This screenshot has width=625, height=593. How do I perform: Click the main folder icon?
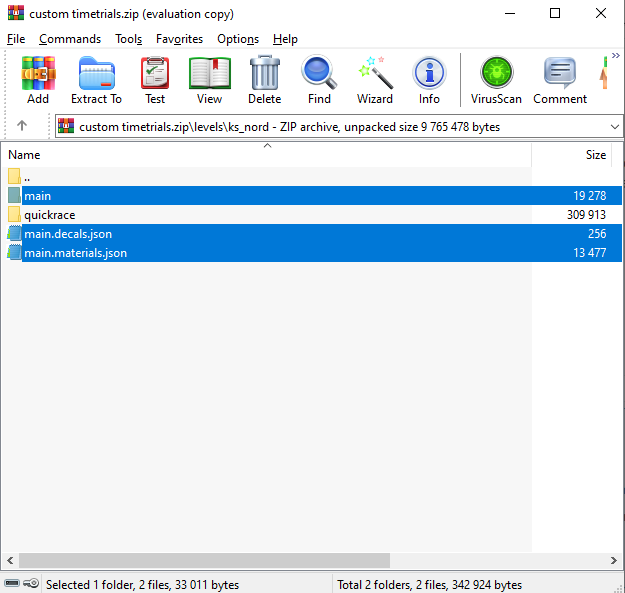click(x=14, y=195)
